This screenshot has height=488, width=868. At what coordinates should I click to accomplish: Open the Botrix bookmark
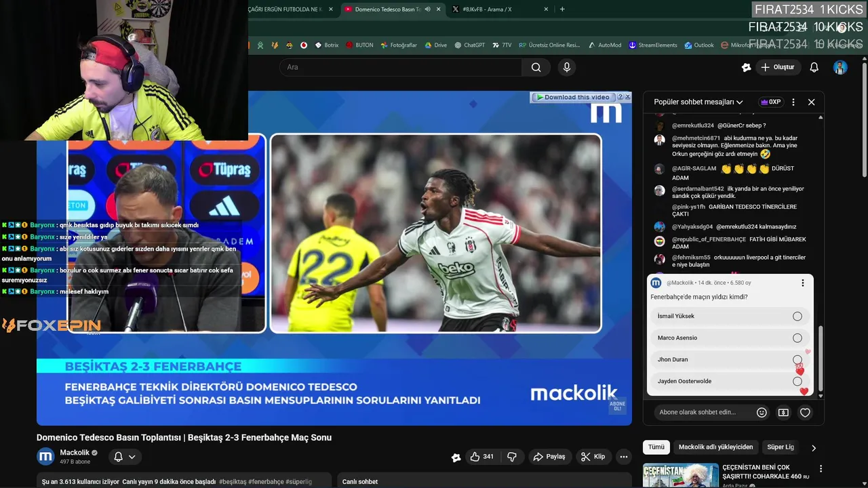click(326, 45)
